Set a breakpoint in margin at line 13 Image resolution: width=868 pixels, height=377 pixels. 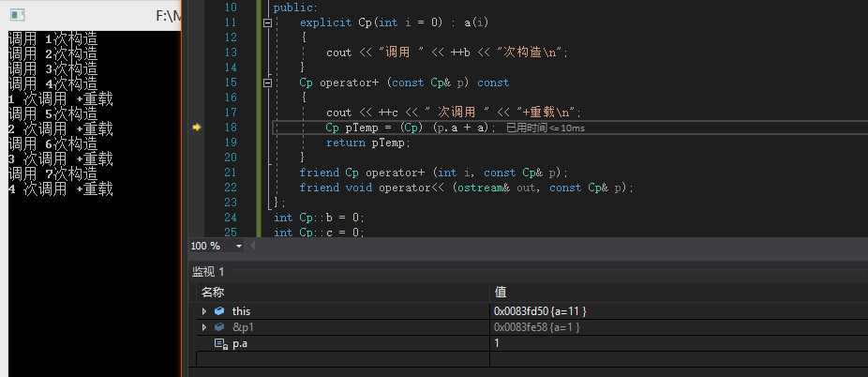point(197,53)
